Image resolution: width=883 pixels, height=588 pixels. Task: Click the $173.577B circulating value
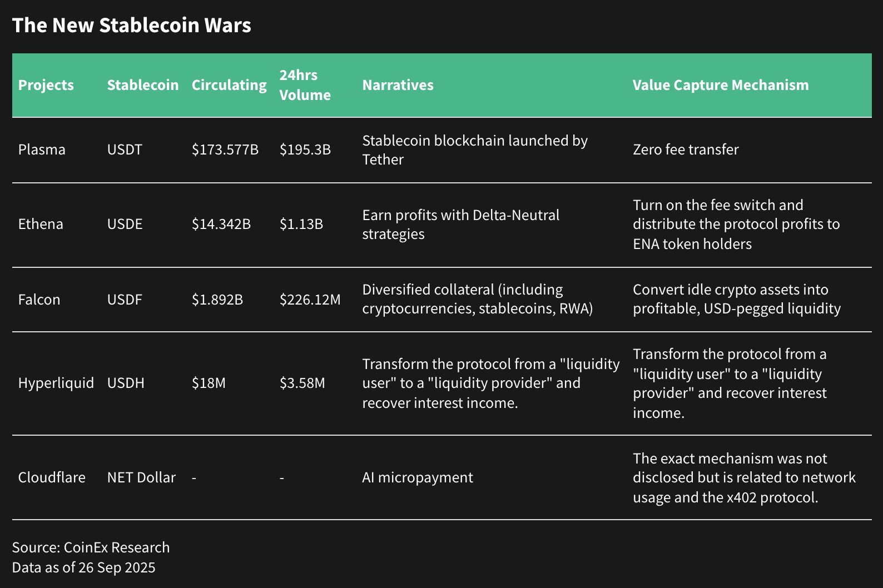225,150
